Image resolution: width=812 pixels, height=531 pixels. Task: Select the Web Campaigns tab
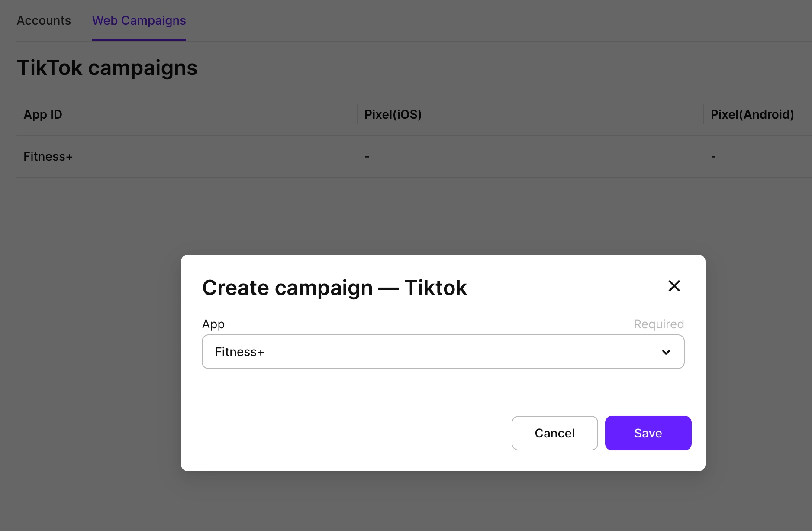139,20
